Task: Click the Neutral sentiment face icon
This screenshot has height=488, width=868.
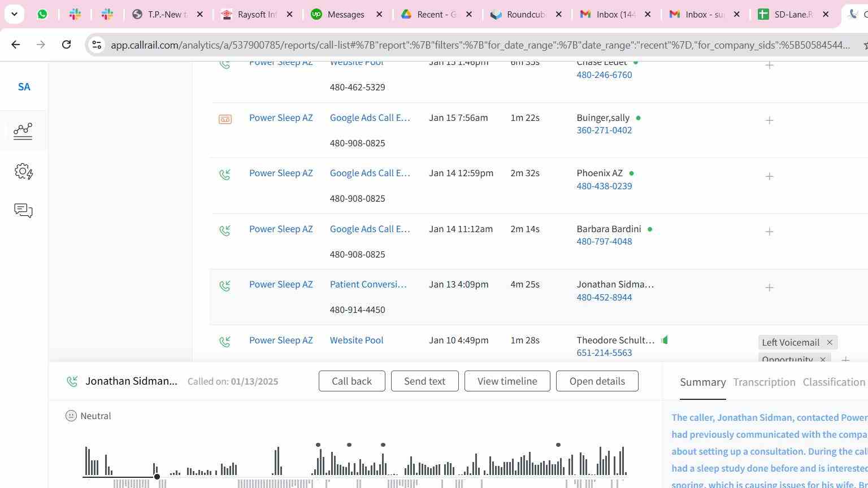Action: (71, 416)
